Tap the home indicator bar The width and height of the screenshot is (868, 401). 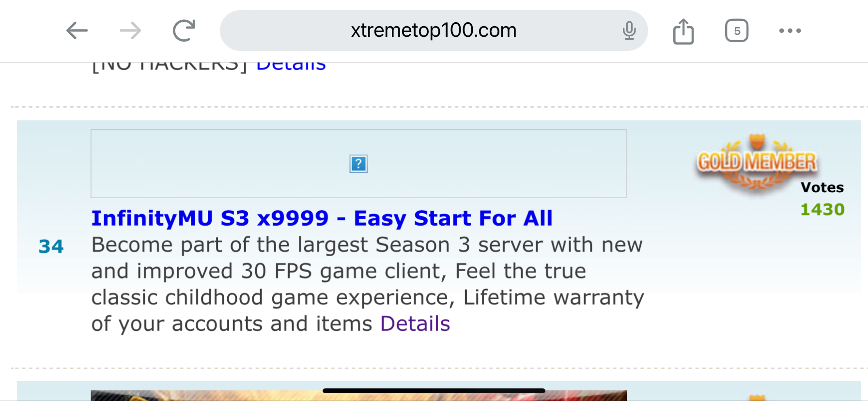coord(434,390)
